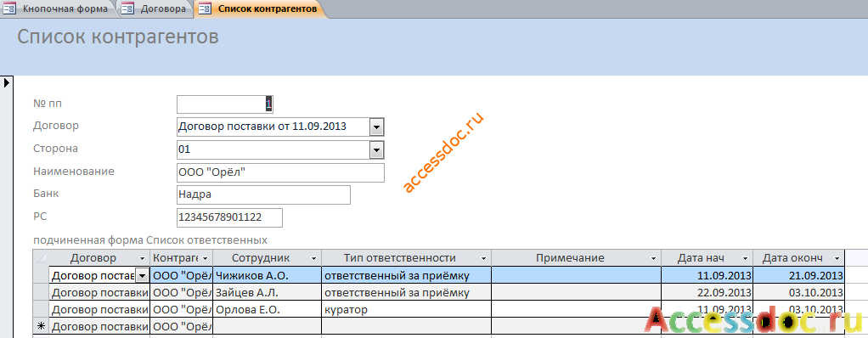Viewport: 868px width, 338px height.
Task: Click the end date 21.09.2013
Action: pyautogui.click(x=799, y=275)
